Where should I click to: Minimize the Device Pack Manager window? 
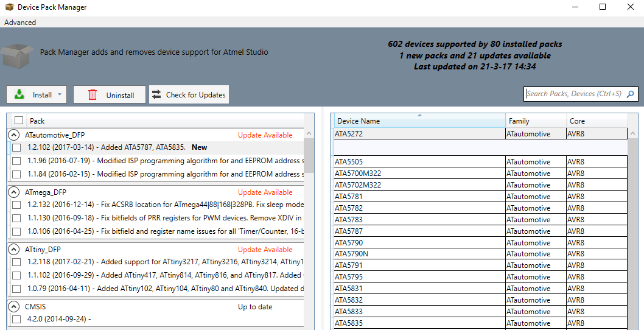point(575,7)
